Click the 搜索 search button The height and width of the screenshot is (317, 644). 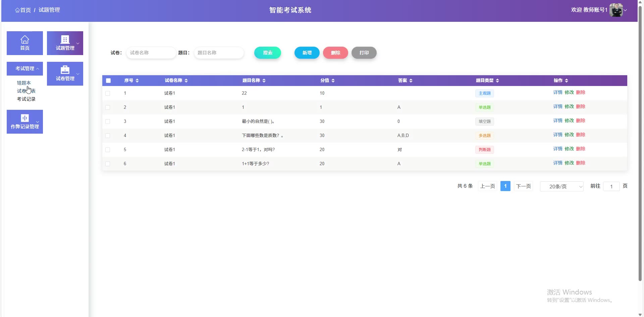pyautogui.click(x=267, y=53)
